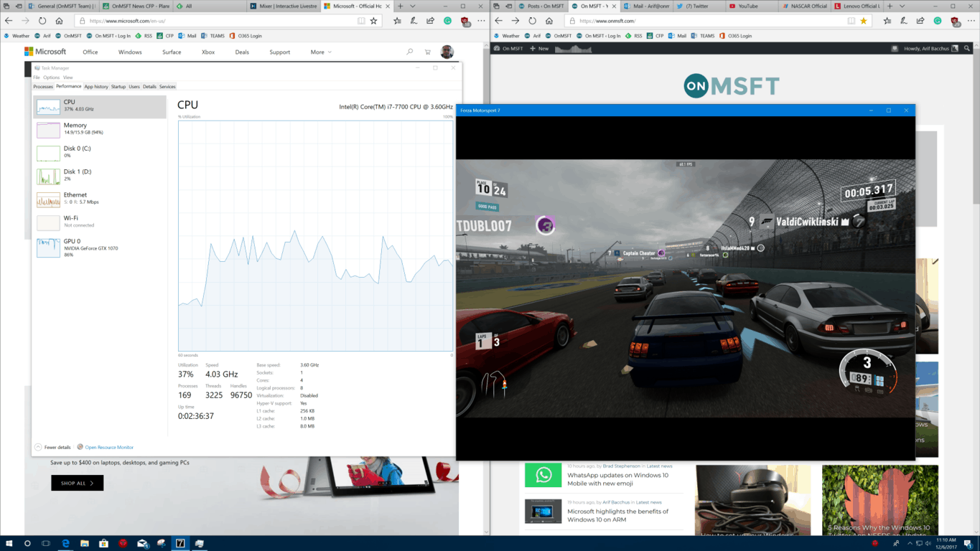Open Microsoft Store from taskbar

point(103,543)
